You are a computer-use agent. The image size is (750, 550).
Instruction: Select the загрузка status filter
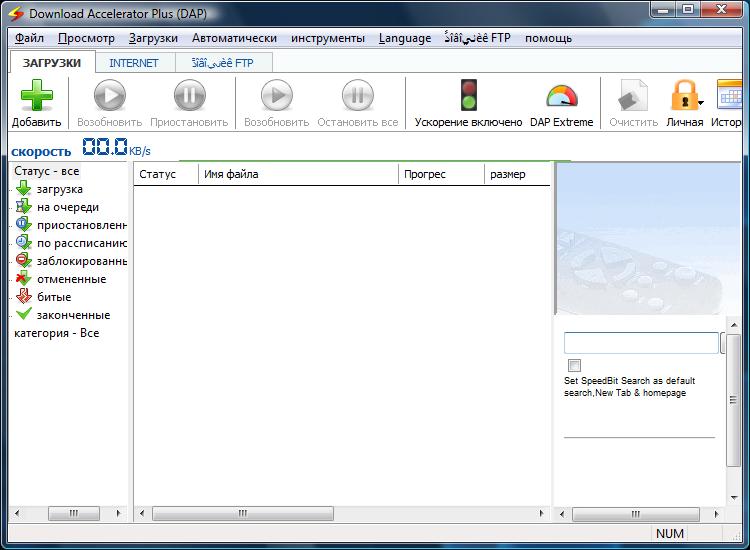pyautogui.click(x=59, y=189)
